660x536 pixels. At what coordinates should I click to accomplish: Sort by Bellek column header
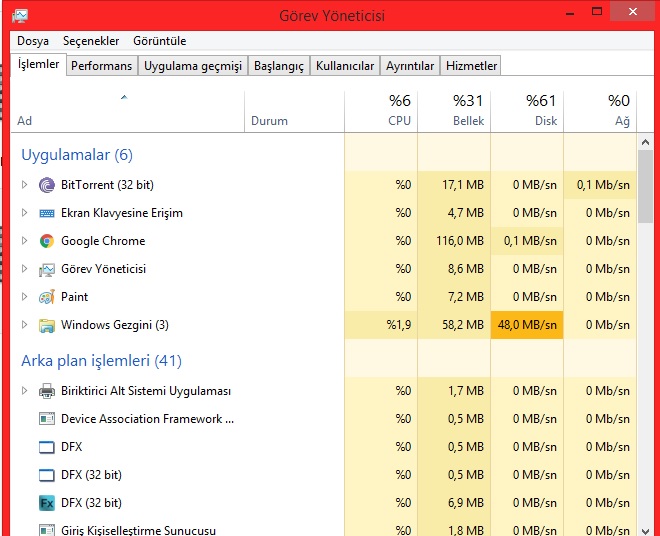[x=454, y=111]
